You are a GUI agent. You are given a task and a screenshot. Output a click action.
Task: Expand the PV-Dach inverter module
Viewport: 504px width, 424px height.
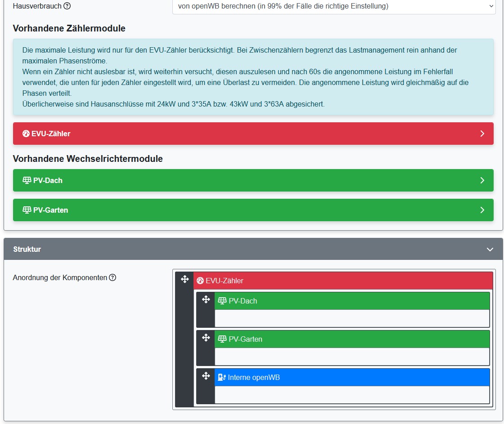pos(482,180)
